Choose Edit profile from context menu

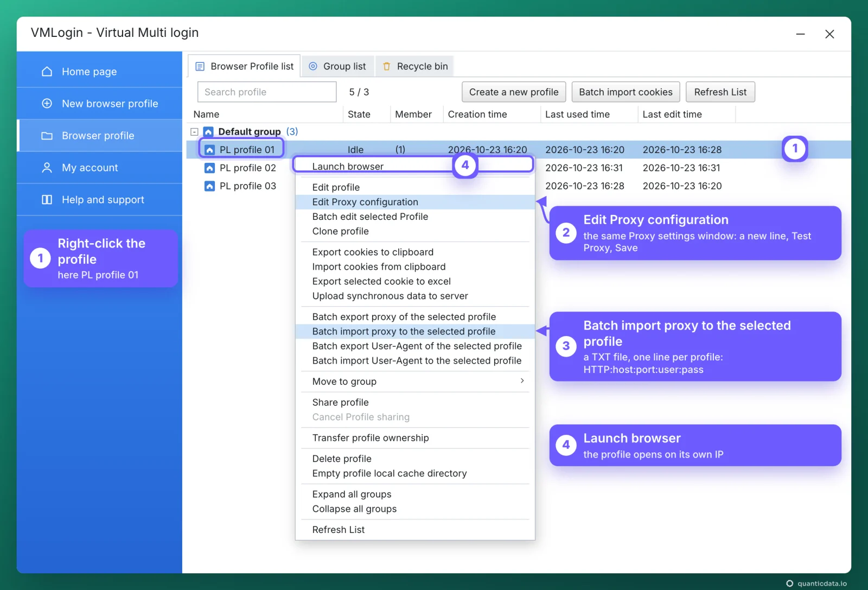coord(414,187)
